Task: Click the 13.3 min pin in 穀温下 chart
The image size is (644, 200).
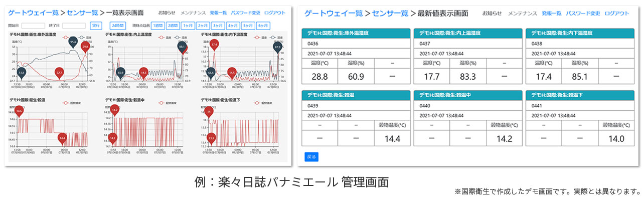Action: [212, 138]
